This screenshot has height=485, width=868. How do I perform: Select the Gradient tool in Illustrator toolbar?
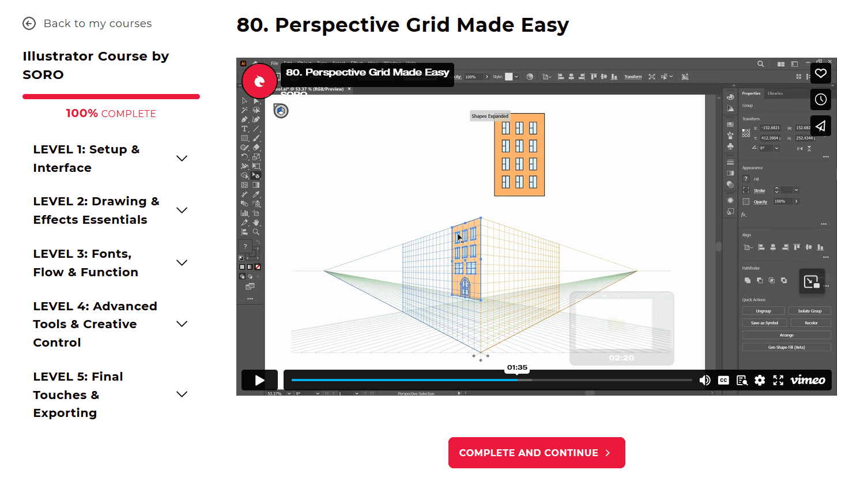click(x=256, y=185)
